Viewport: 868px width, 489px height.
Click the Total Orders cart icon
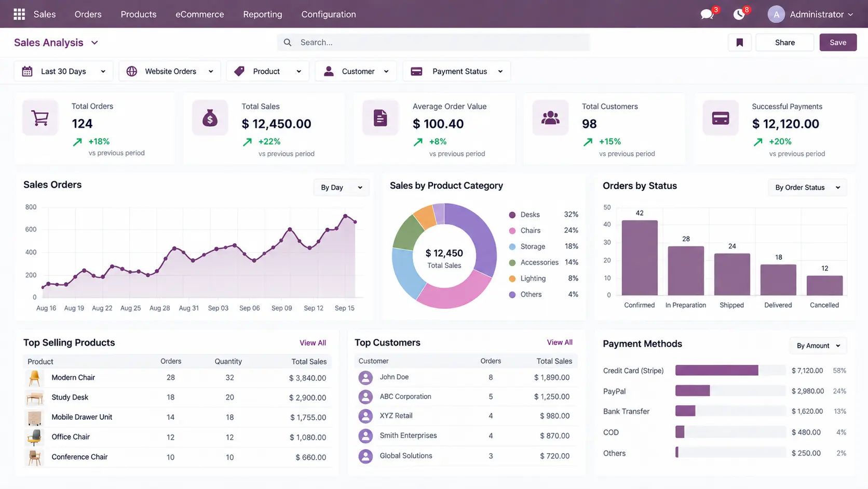coord(40,118)
